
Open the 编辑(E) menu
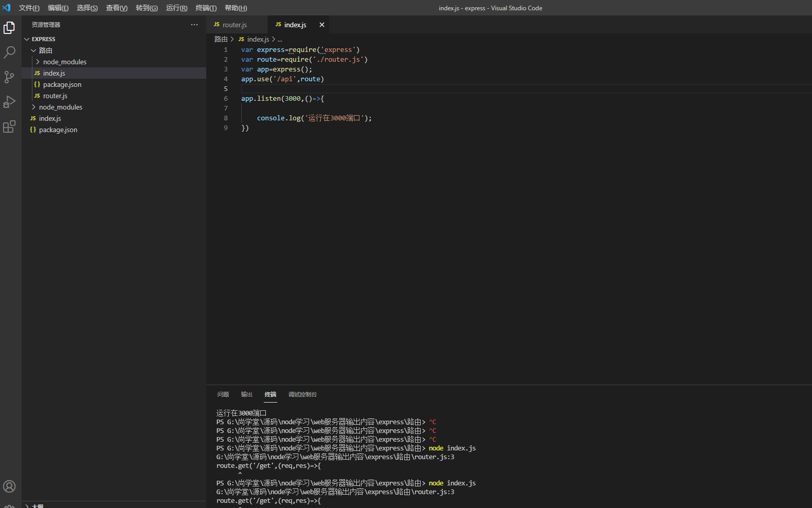(x=58, y=8)
